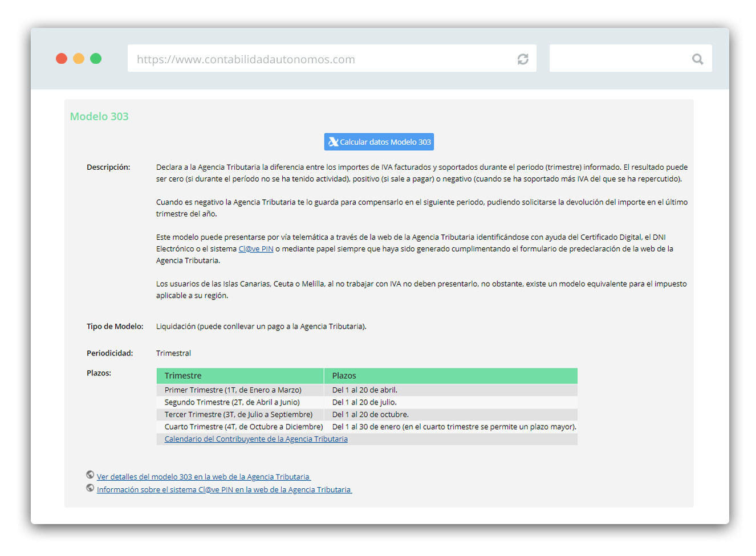The height and width of the screenshot is (556, 756).
Task: Click 'Del 1 al 20 de abril.' cell
Action: click(451, 390)
